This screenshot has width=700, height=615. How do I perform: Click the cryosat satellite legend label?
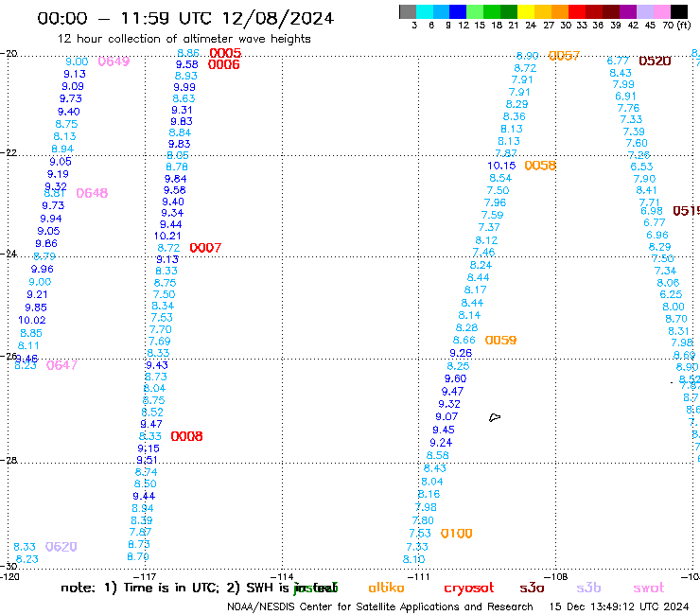point(469,588)
